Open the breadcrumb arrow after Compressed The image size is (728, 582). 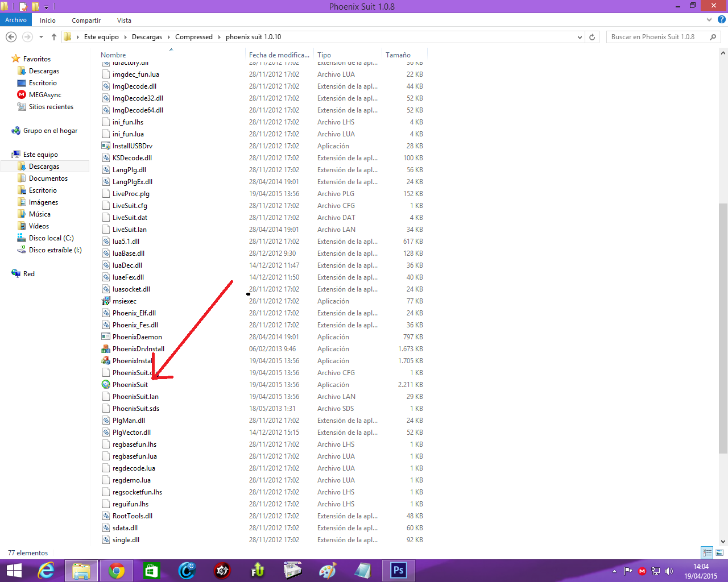click(x=219, y=37)
